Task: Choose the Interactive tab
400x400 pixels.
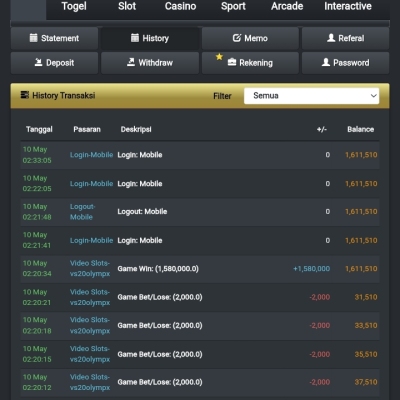Action: pos(348,6)
